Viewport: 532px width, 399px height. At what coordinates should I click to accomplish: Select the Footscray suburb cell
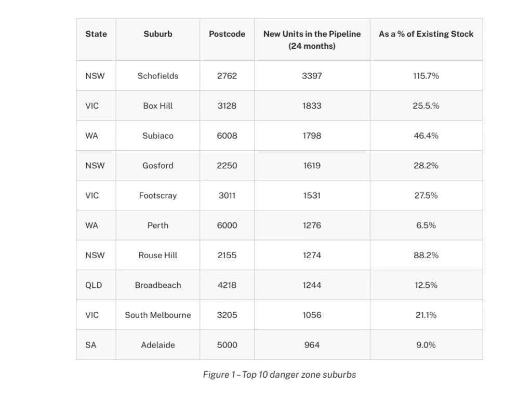pyautogui.click(x=158, y=195)
